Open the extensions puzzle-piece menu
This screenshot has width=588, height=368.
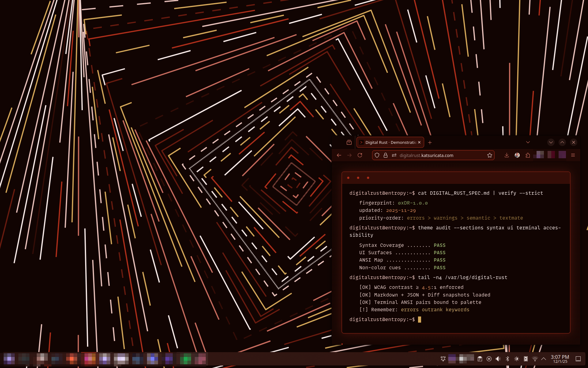point(528,155)
